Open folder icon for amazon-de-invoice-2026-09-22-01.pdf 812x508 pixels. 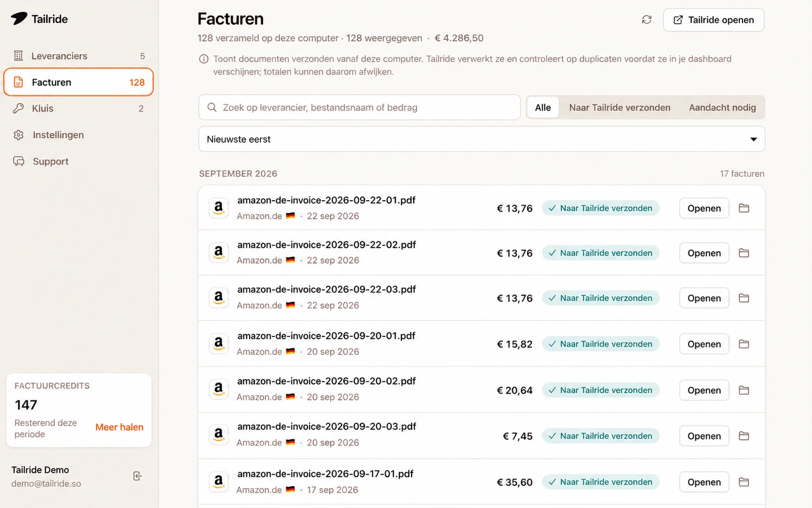click(x=744, y=208)
